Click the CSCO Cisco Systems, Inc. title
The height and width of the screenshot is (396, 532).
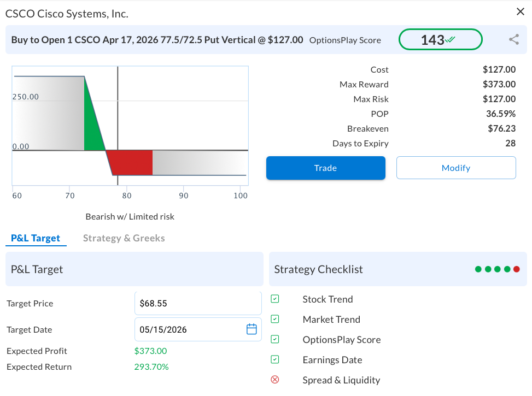tap(67, 14)
